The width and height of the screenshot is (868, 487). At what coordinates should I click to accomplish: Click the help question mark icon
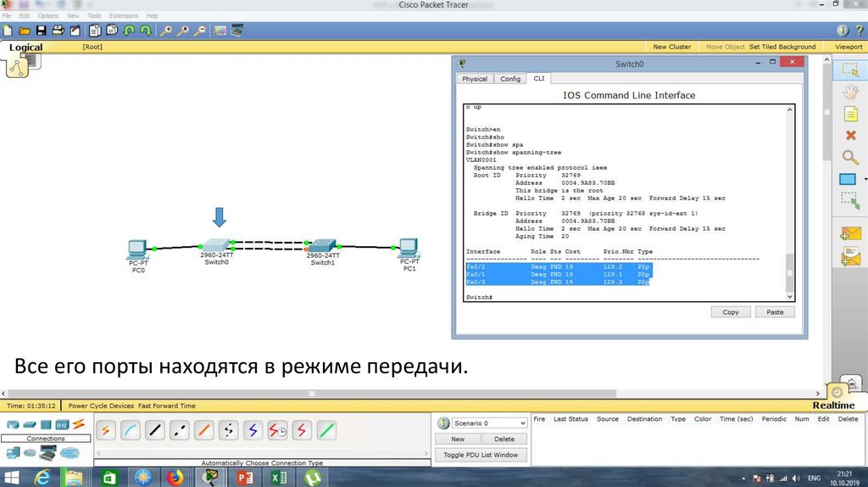click(x=860, y=31)
